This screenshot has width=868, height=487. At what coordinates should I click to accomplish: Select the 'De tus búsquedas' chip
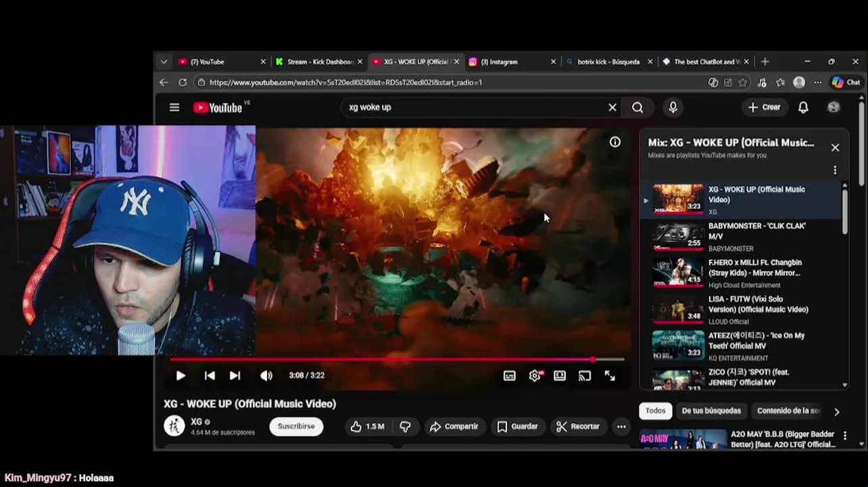coord(711,411)
